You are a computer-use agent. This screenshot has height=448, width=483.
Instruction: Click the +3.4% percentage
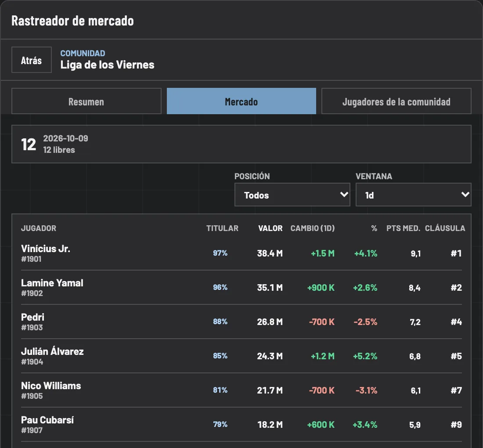coord(365,424)
